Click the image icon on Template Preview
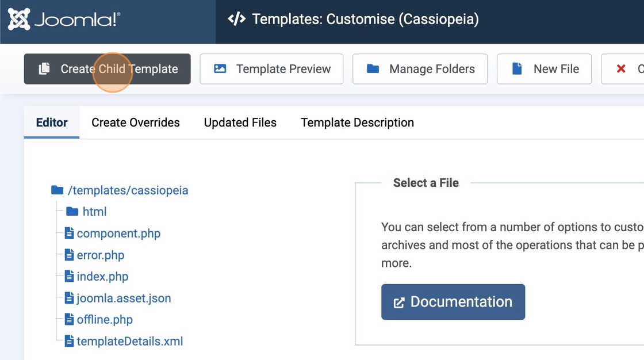 (x=220, y=69)
